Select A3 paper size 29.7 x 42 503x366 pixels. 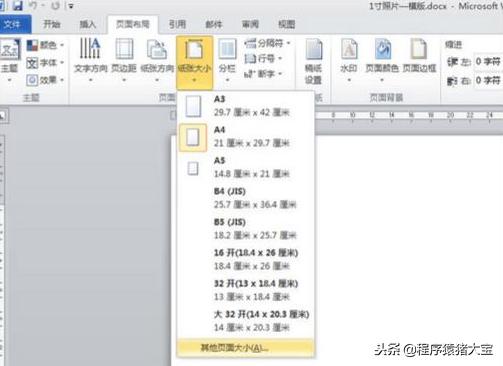pyautogui.click(x=246, y=106)
